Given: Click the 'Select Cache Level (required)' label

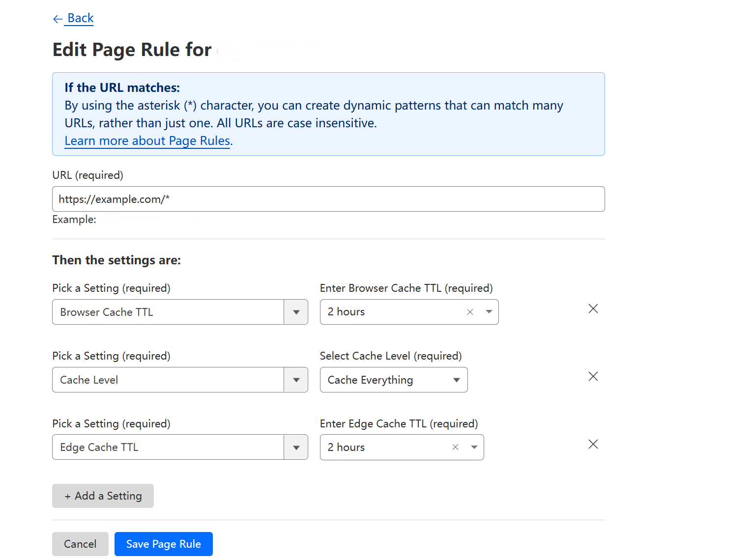Looking at the screenshot, I should 391,356.
